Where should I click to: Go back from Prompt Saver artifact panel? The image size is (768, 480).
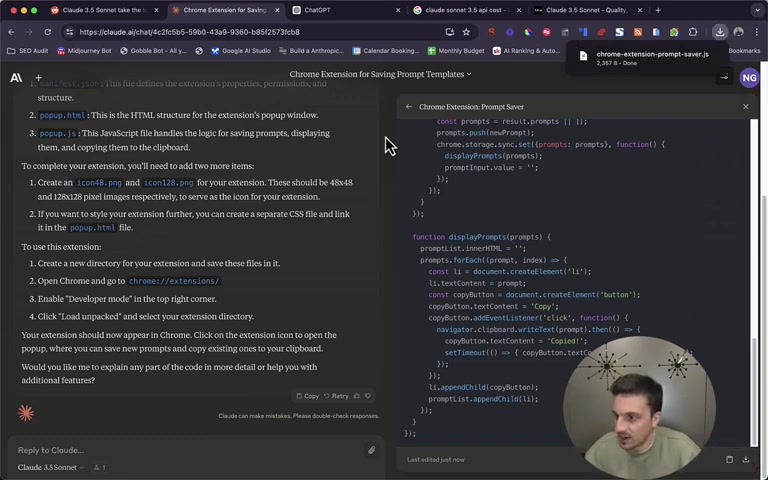pos(408,107)
